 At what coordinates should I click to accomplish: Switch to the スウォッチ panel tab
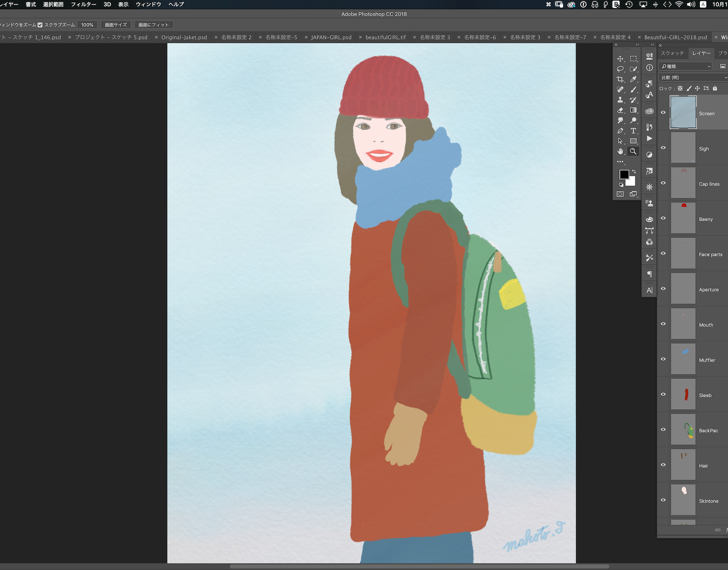tap(673, 53)
